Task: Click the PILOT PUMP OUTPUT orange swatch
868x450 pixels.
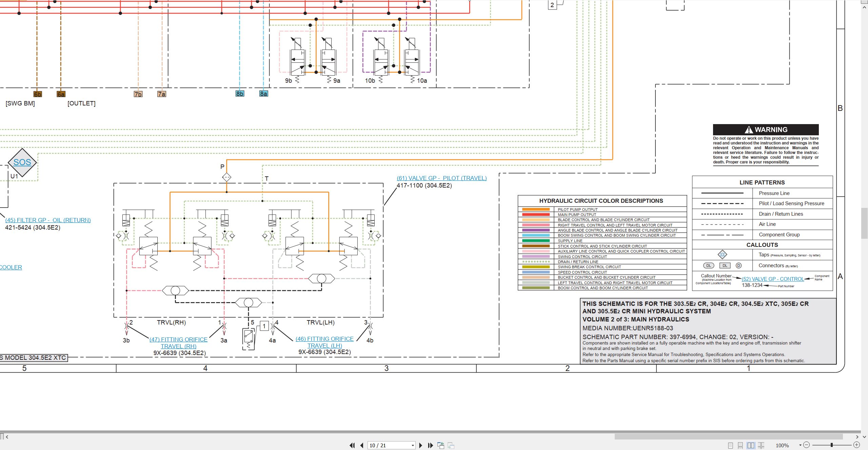Action: click(x=536, y=210)
